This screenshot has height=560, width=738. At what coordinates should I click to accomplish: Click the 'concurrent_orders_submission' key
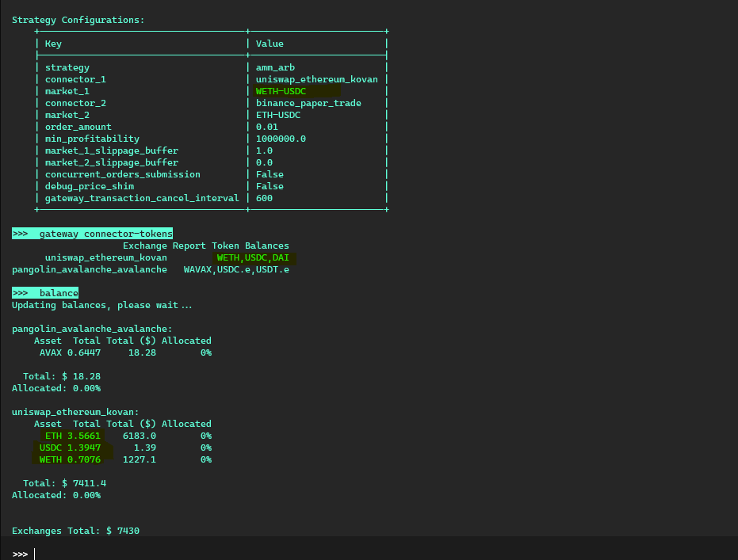122,174
